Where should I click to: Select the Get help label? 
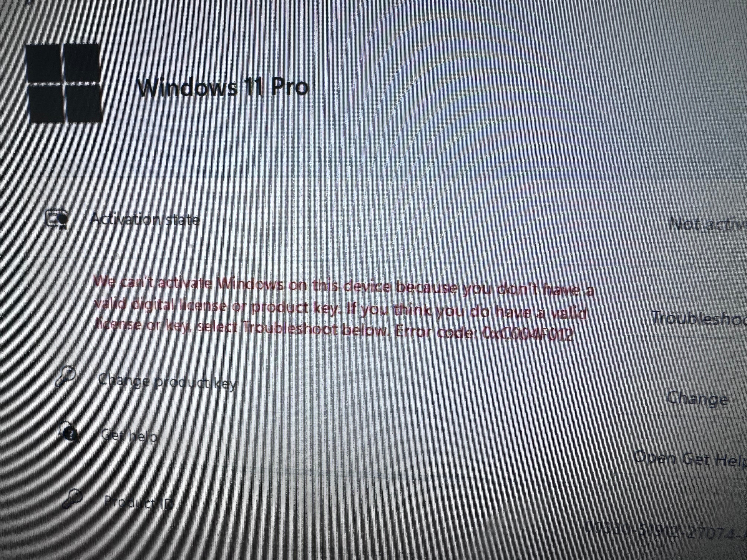click(129, 436)
